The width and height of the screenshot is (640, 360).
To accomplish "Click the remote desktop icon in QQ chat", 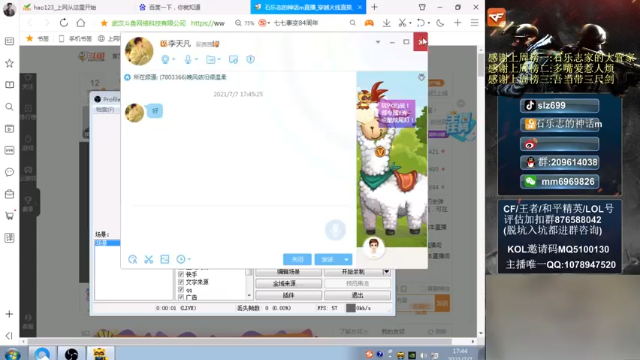I will tap(233, 60).
